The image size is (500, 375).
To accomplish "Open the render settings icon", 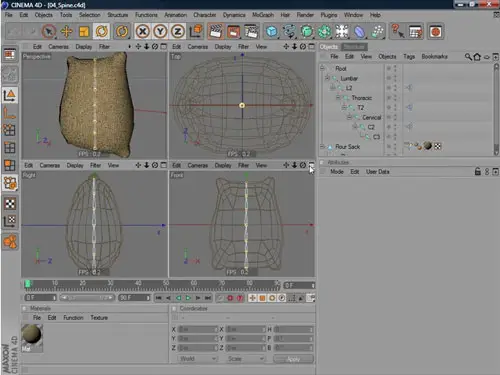I will click(x=251, y=31).
